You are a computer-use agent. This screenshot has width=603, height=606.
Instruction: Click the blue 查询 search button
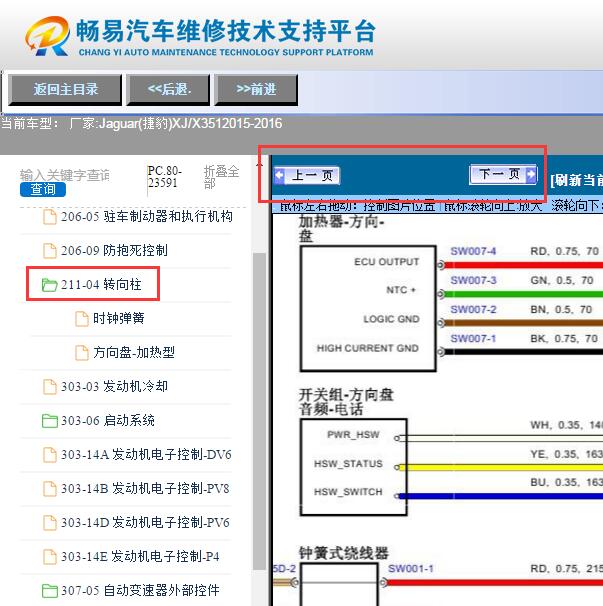(43, 189)
